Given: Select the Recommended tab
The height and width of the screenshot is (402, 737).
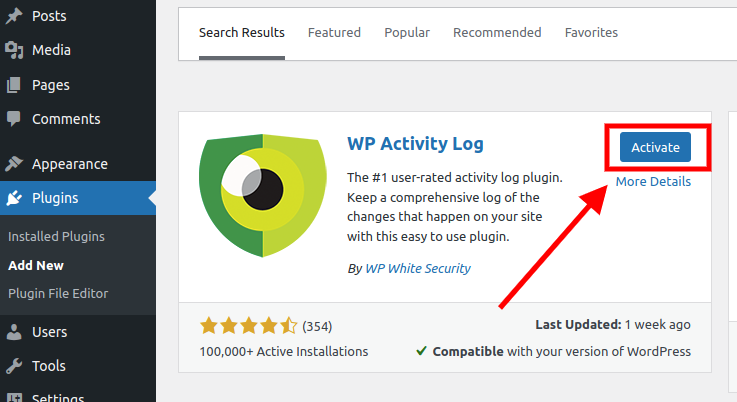Looking at the screenshot, I should click(497, 32).
